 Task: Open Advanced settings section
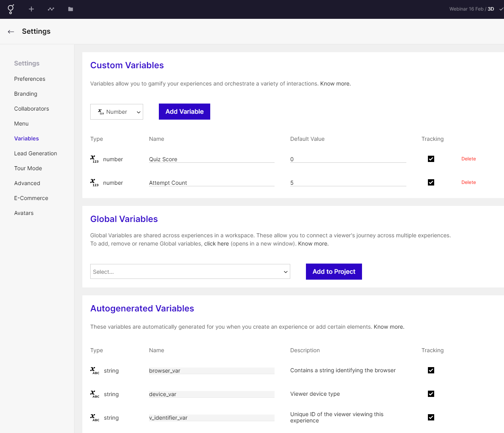(27, 183)
